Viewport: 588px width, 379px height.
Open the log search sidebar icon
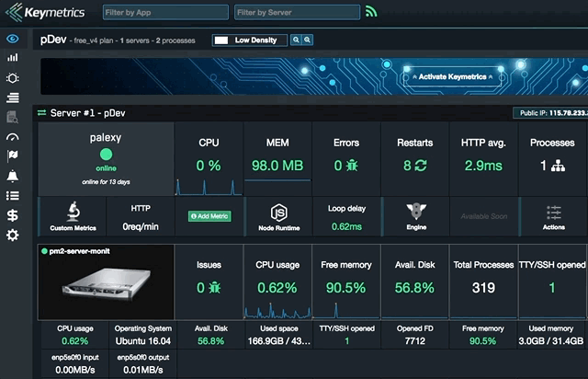click(x=12, y=117)
